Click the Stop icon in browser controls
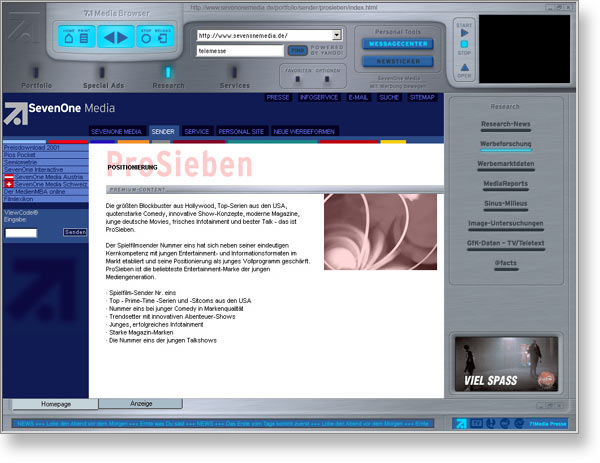Screen dimensions: 600x463 pos(145,38)
